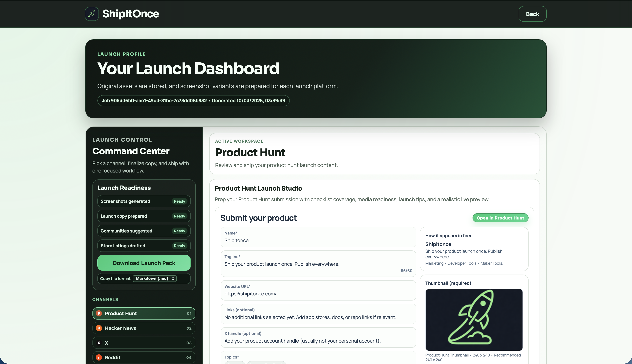Click the Reddit channel icon
Screen dimensions: 632x364
click(99, 357)
